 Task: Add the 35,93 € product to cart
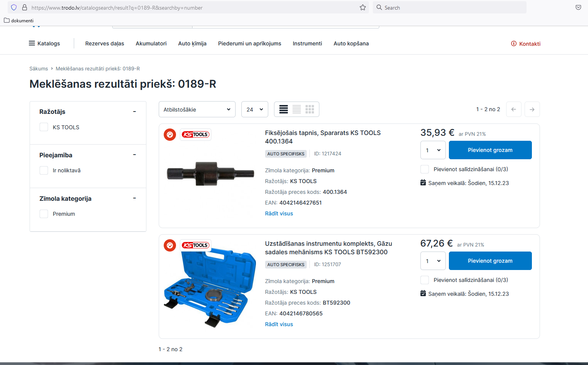[x=490, y=150]
